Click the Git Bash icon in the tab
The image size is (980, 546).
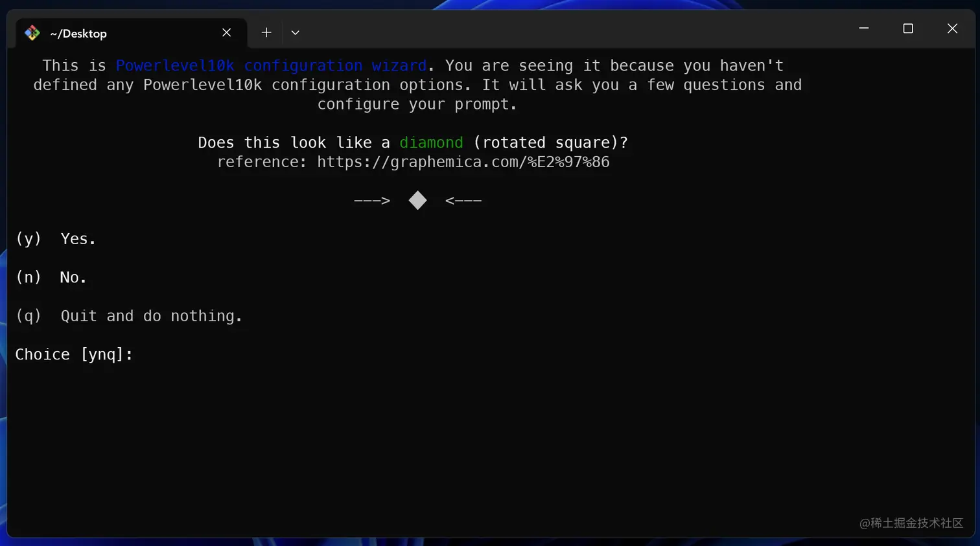pos(32,33)
